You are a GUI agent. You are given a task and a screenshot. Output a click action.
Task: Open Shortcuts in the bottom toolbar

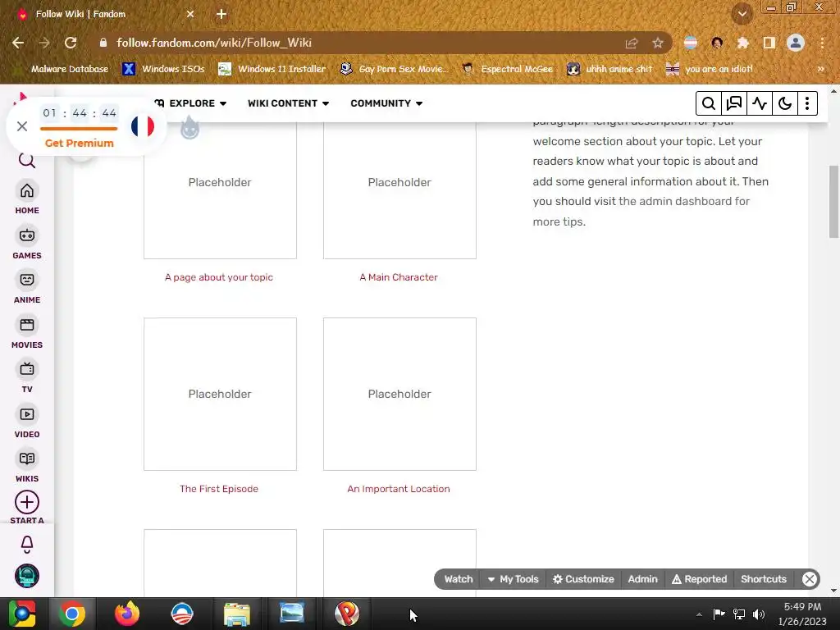[764, 579]
